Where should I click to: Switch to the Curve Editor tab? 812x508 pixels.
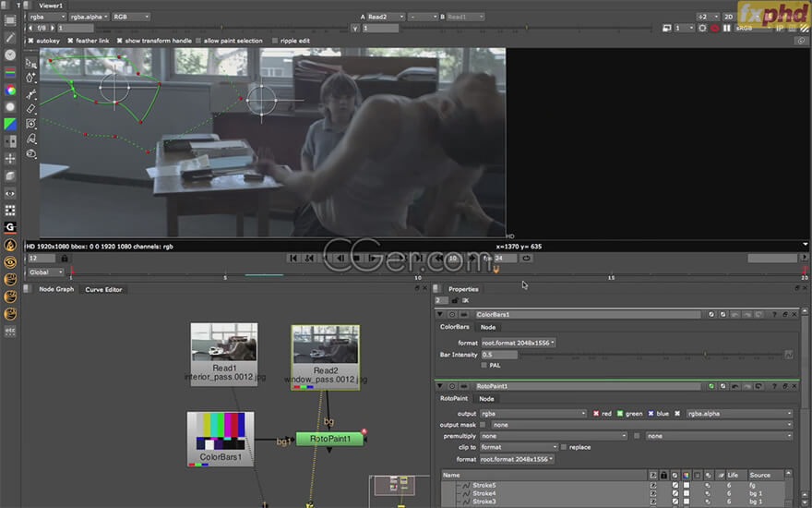(x=103, y=290)
